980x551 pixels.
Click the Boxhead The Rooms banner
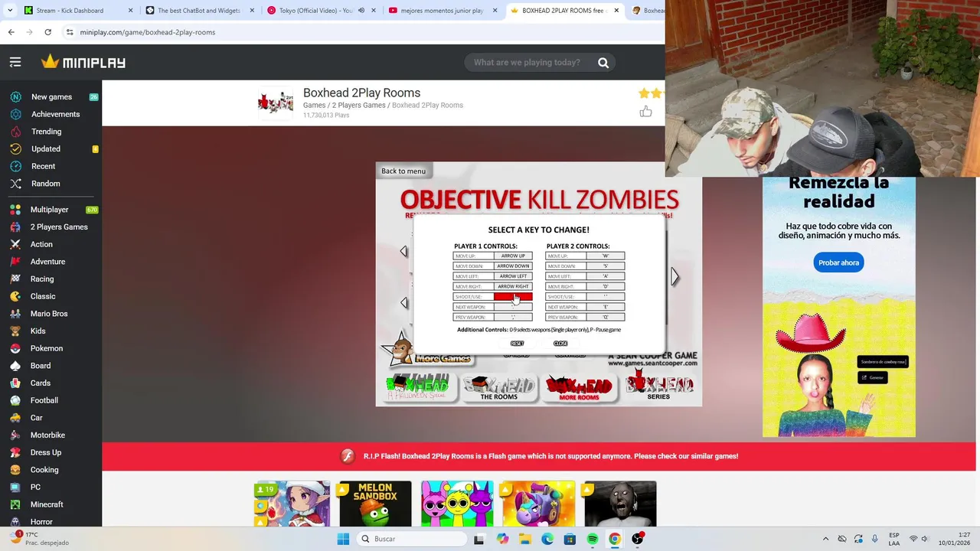click(x=499, y=387)
